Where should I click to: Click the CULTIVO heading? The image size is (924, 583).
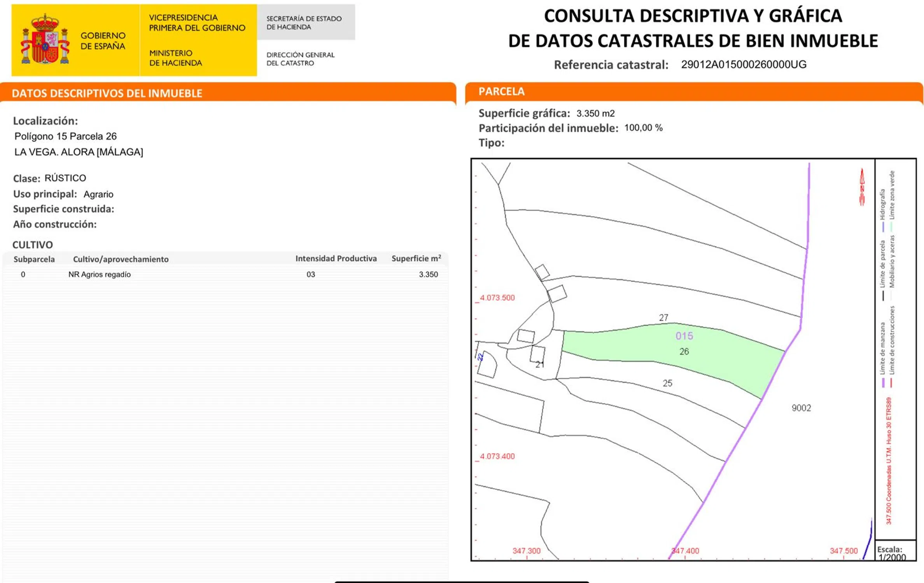(33, 245)
